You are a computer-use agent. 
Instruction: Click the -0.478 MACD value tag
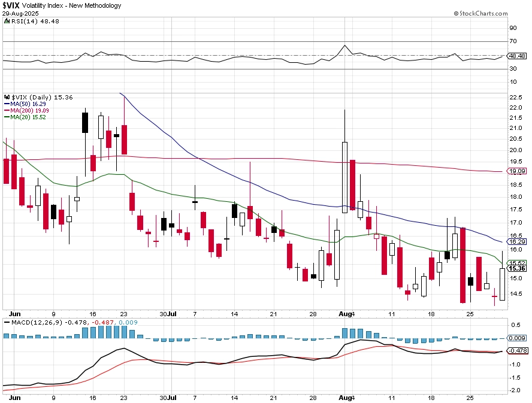point(517,351)
